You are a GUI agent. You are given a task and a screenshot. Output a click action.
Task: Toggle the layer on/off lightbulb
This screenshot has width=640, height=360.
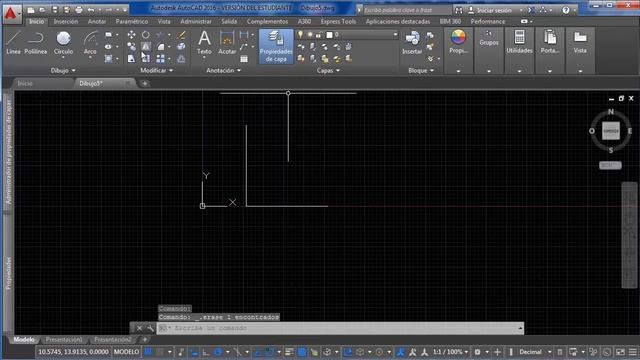pyautogui.click(x=300, y=35)
